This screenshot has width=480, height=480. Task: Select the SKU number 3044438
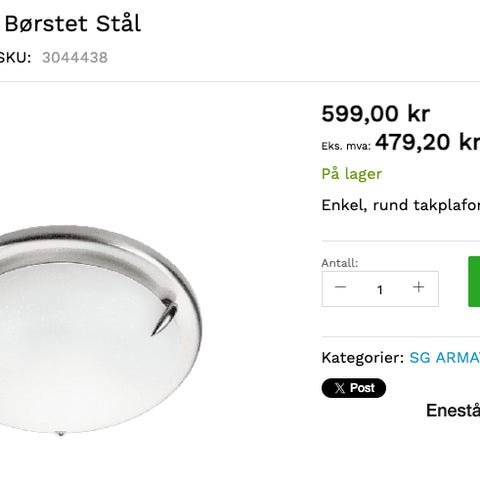tap(75, 57)
